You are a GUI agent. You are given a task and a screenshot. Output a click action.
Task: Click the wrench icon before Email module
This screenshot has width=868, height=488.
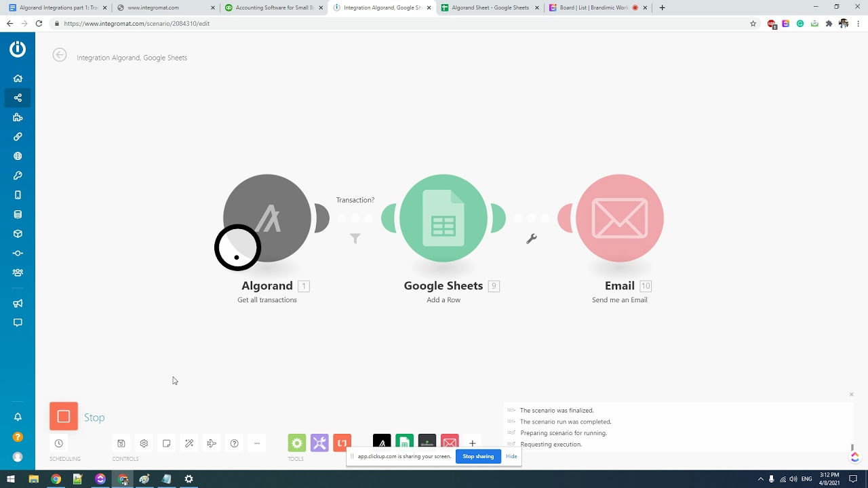tap(532, 239)
